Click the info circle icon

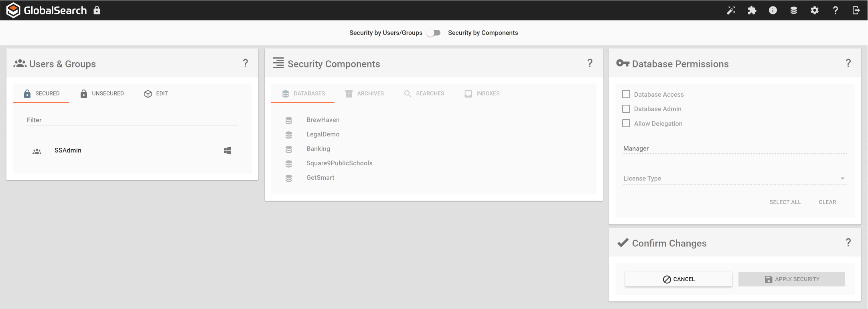click(x=773, y=10)
